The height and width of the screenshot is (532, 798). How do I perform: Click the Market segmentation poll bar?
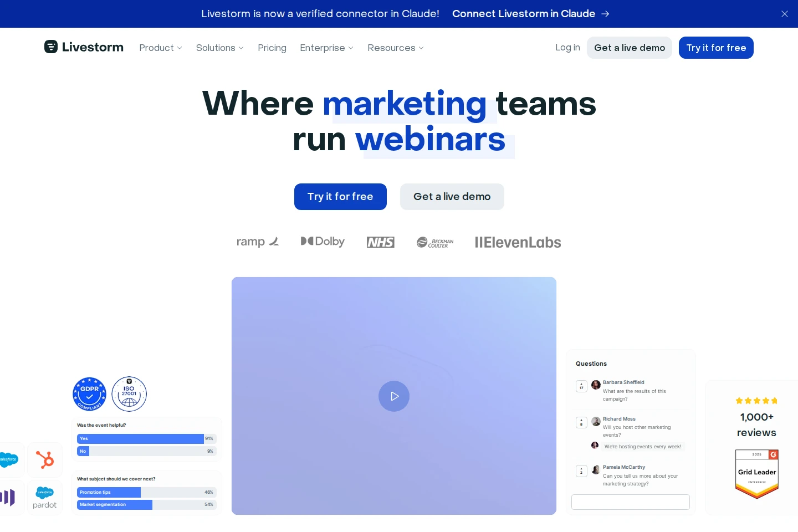tap(147, 504)
